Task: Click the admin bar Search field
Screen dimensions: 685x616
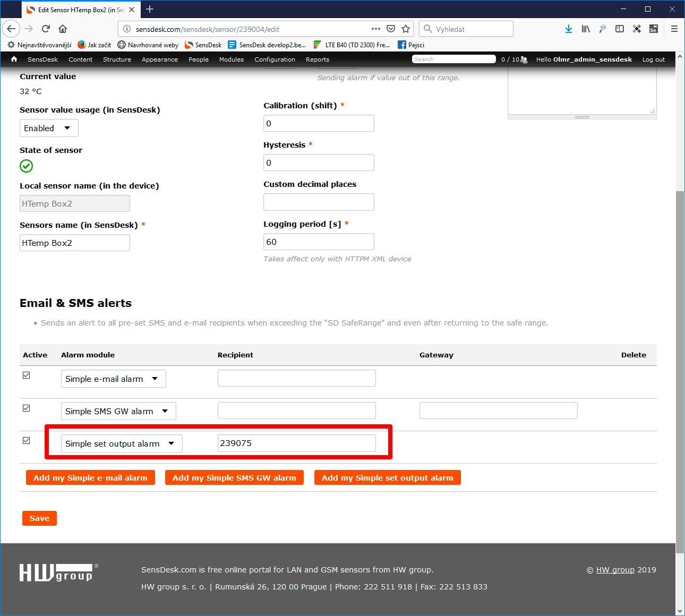Action: pyautogui.click(x=453, y=59)
